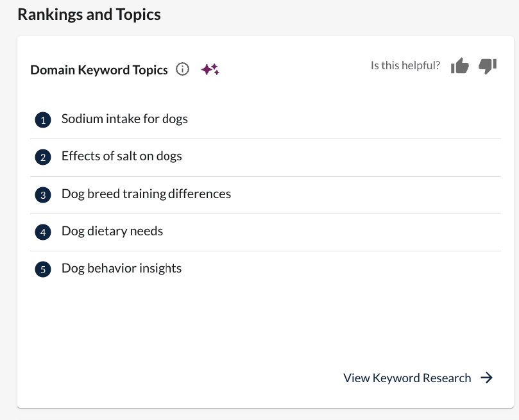Click the number 4 badge
The width and height of the screenshot is (519, 420).
point(43,232)
